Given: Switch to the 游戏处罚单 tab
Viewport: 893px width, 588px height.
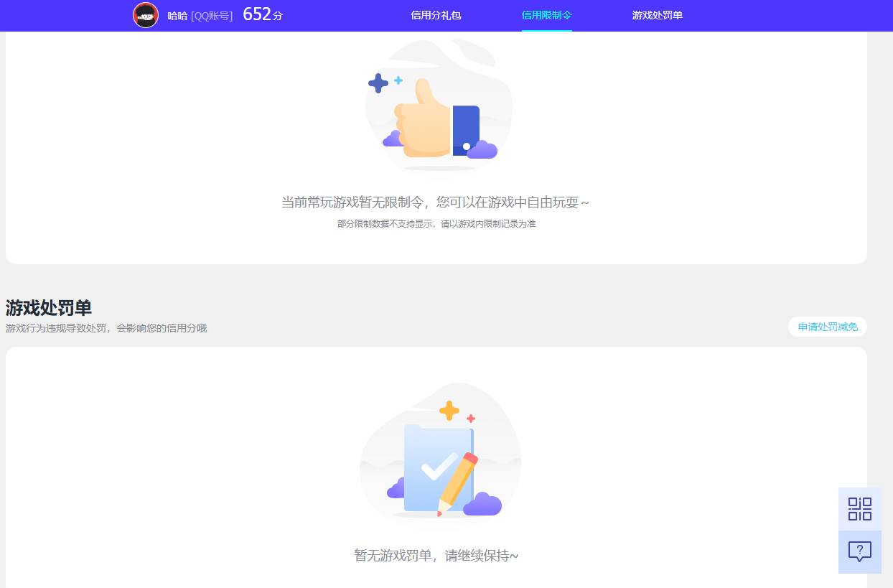Looking at the screenshot, I should click(658, 15).
